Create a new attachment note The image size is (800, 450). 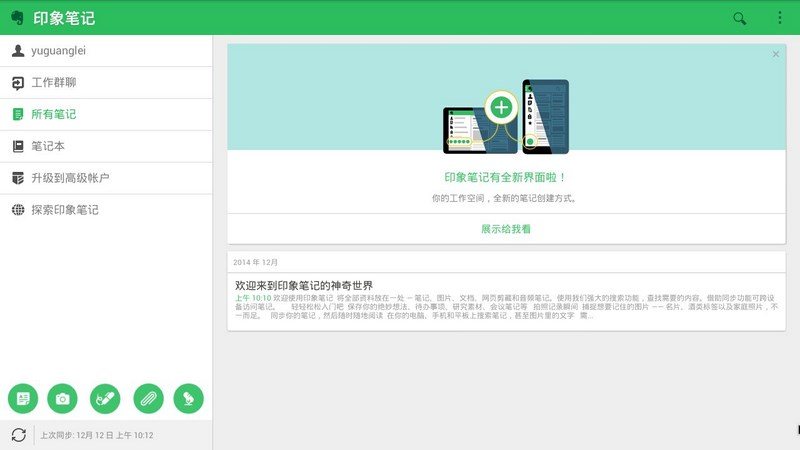(x=148, y=398)
